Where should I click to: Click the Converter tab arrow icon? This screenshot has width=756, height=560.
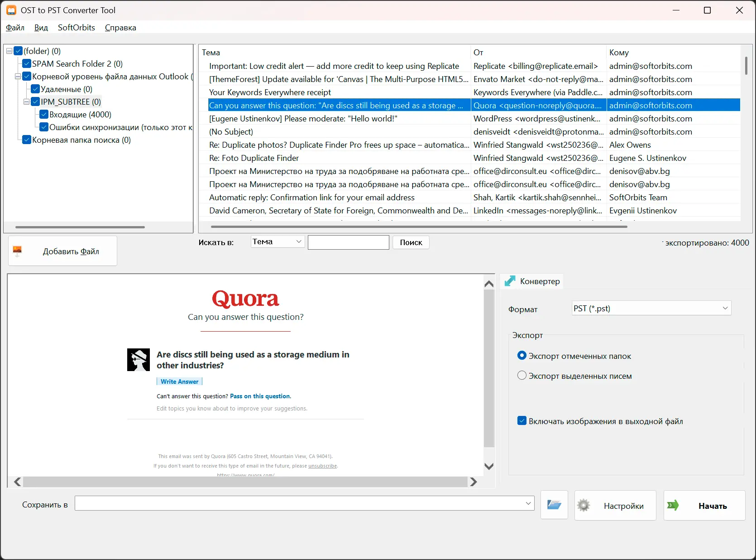point(510,281)
